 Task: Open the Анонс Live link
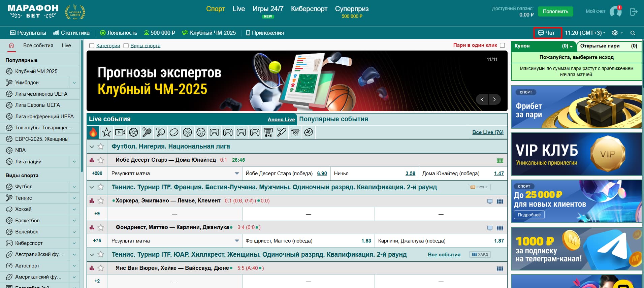click(281, 120)
